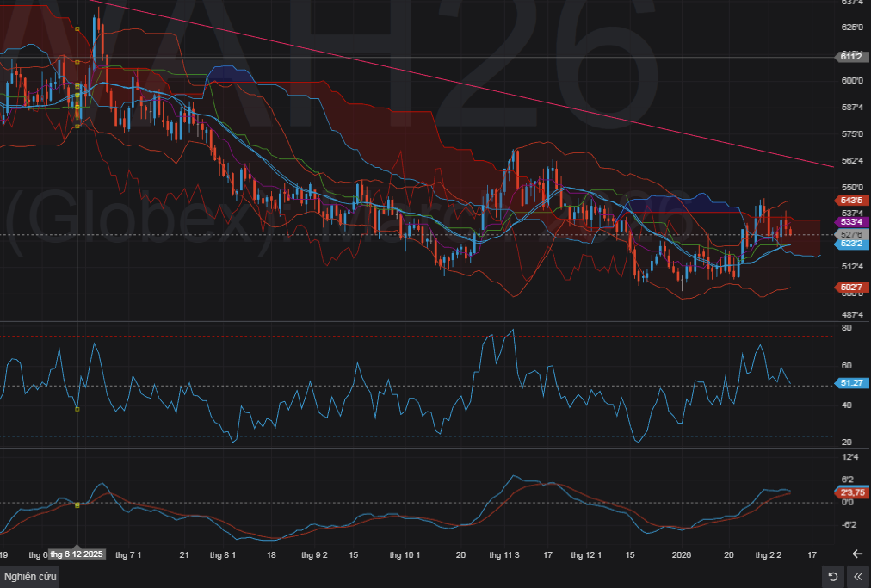The width and height of the screenshot is (871, 588).
Task: Click the 523'2 blue price tag
Action: 850,244
